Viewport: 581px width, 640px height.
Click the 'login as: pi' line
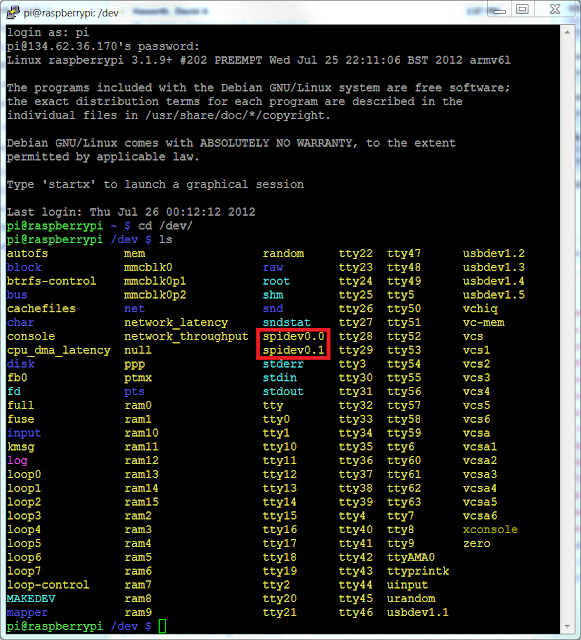[48, 33]
